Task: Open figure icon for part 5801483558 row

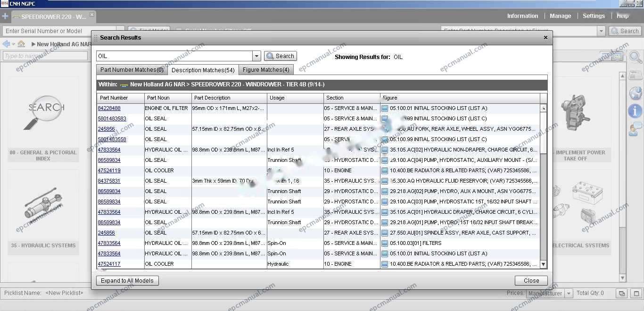Action: coord(385,139)
